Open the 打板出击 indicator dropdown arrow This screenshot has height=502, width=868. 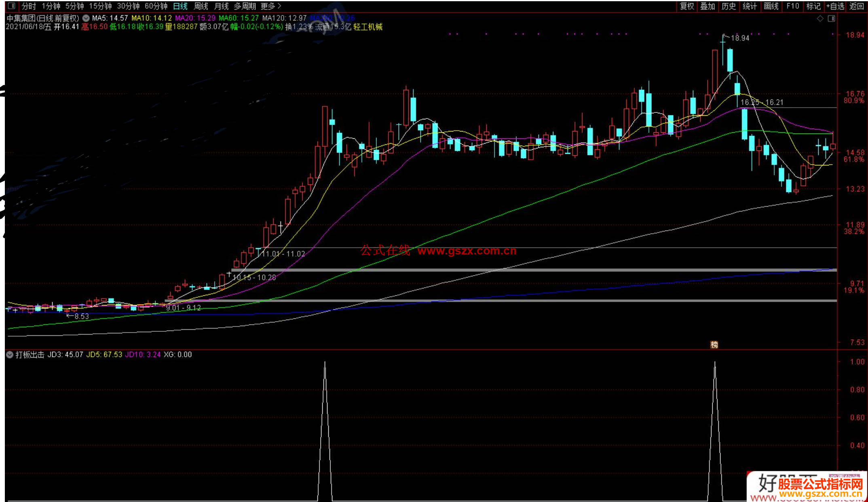click(x=10, y=355)
